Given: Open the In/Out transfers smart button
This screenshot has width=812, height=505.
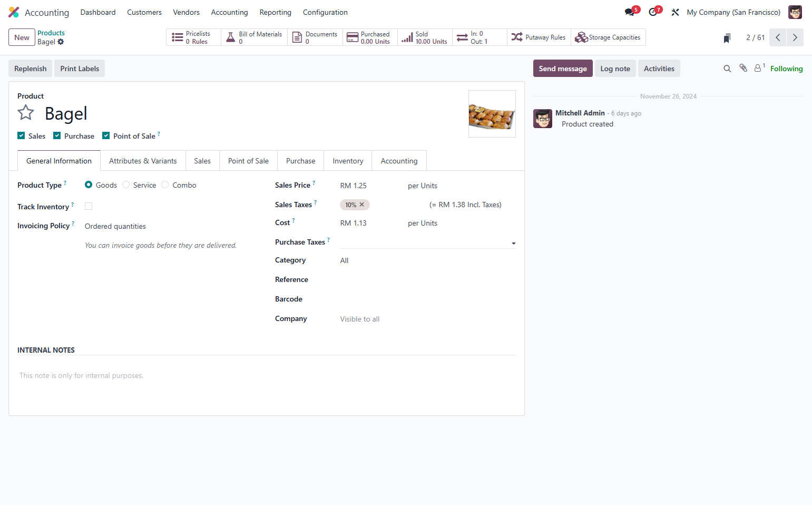Looking at the screenshot, I should [480, 37].
